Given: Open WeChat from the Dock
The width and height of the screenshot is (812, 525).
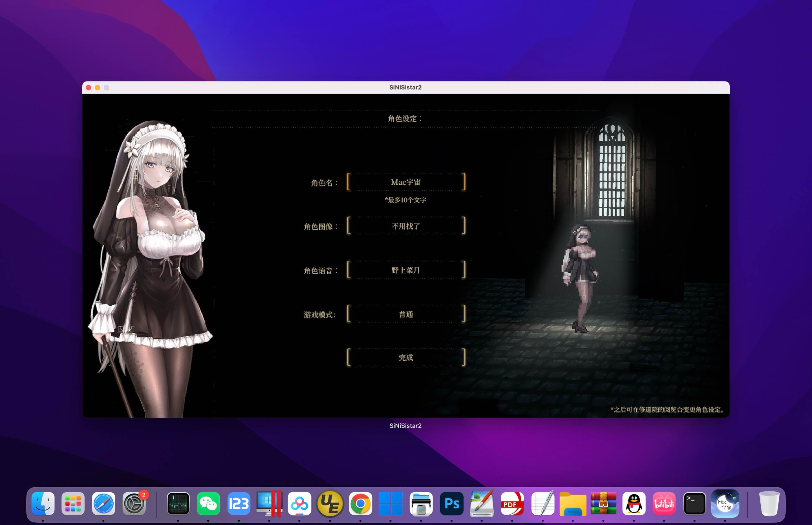Looking at the screenshot, I should [208, 504].
